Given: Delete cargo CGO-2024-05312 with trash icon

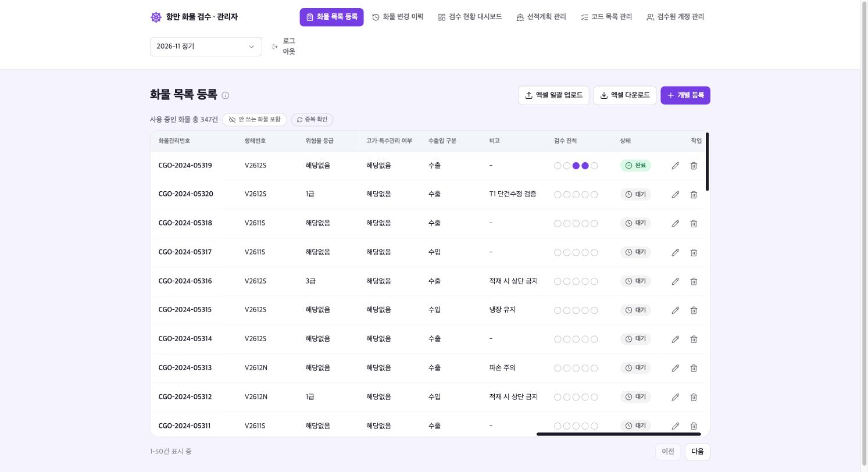Looking at the screenshot, I should coord(694,397).
